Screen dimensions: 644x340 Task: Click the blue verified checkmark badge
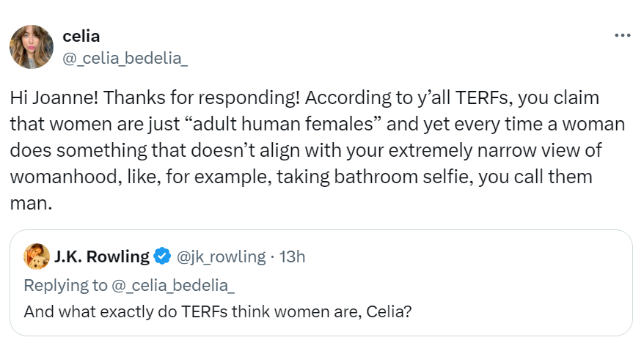pyautogui.click(x=163, y=256)
